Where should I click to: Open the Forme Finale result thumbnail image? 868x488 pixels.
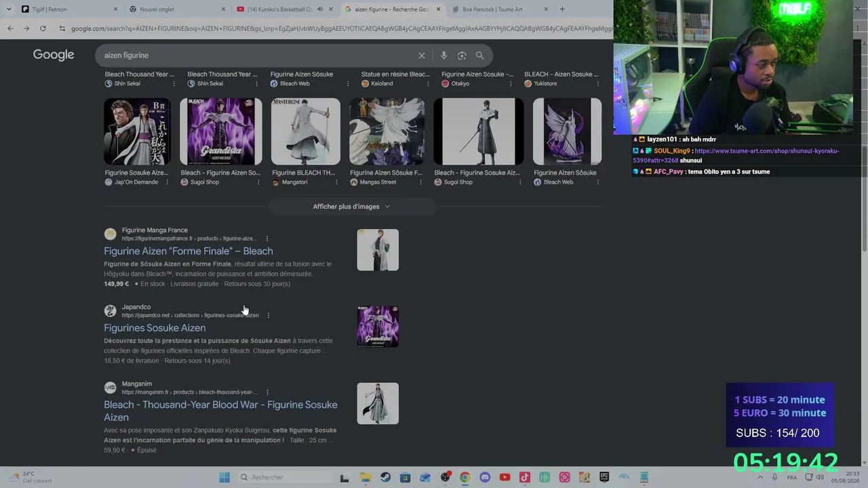click(x=378, y=250)
